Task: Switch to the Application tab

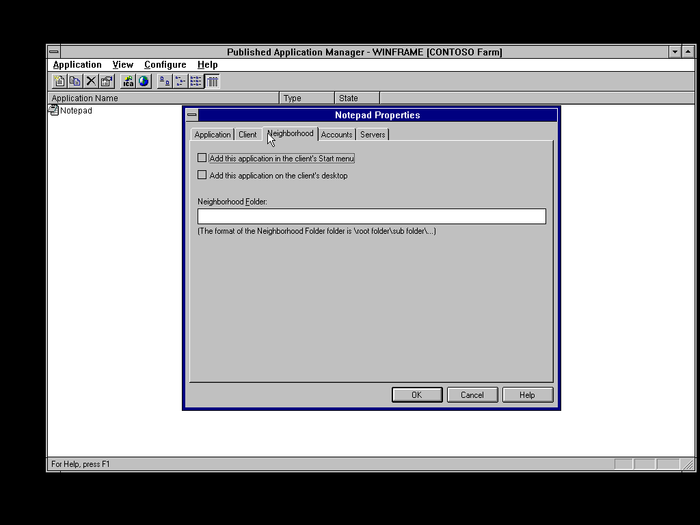Action: click(212, 134)
